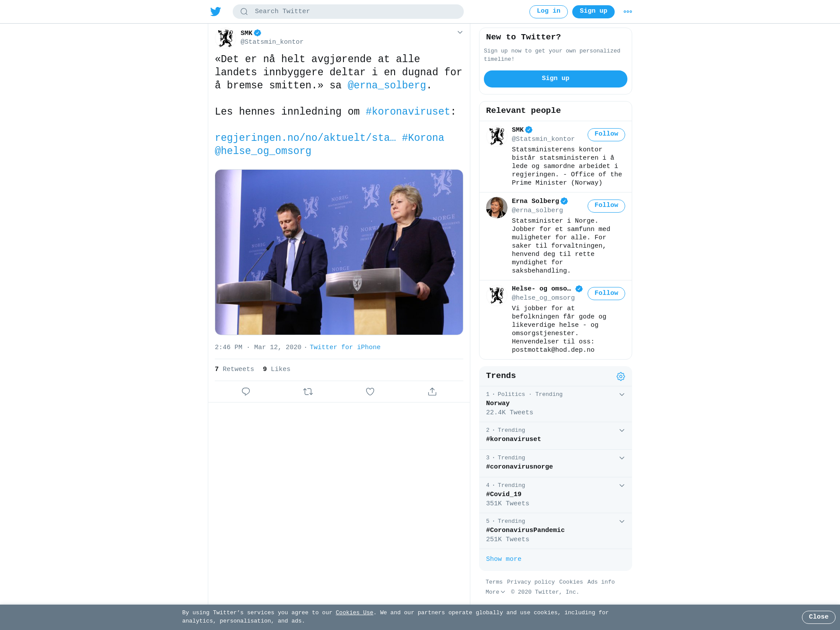This screenshot has height=630, width=840.
Task: Open the three-dots more menu in header
Action: point(628,12)
